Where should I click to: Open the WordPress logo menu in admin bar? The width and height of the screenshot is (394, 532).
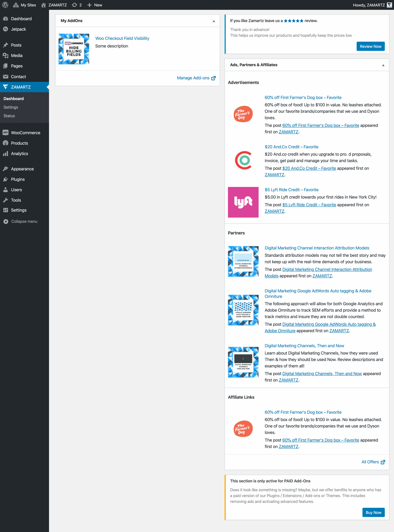[5, 5]
